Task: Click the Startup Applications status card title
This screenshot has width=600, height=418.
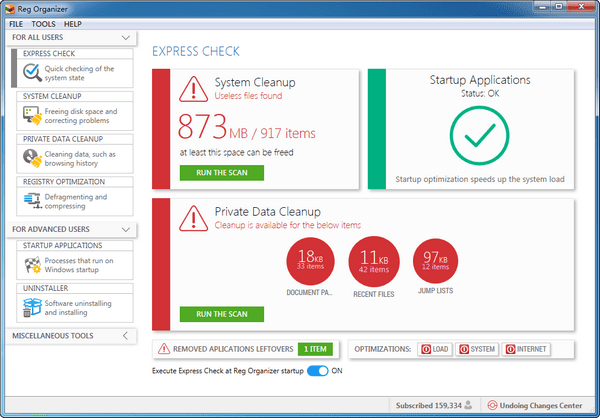Action: pyautogui.click(x=480, y=80)
